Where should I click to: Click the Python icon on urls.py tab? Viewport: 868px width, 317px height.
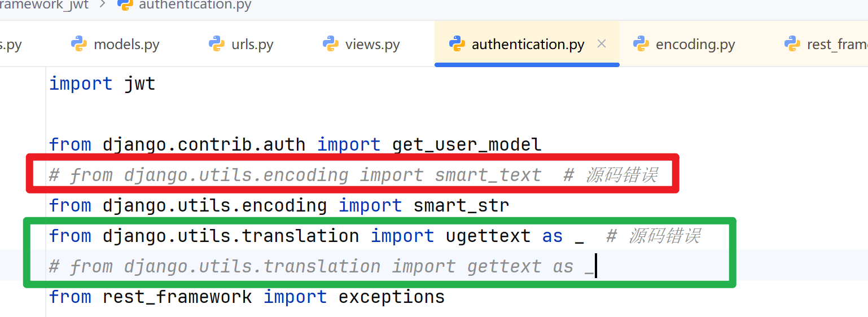pos(217,44)
